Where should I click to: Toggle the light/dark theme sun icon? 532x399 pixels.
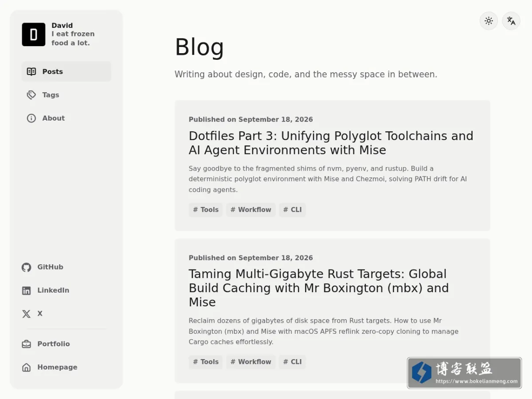[489, 21]
